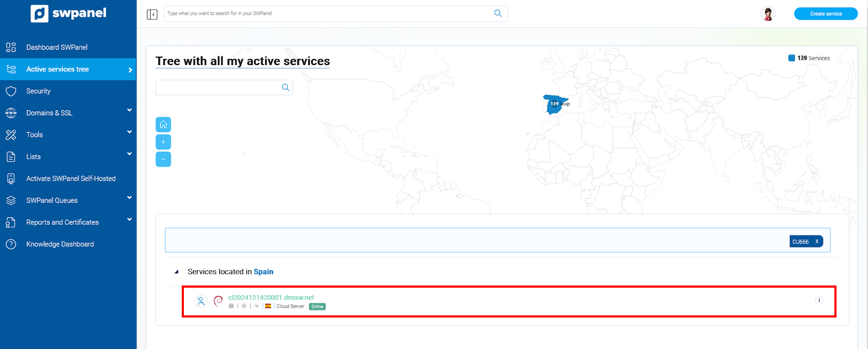Screen dimensions: 868x349
Task: Collapse the sidebar with the panel toggle icon
Action: pyautogui.click(x=152, y=14)
